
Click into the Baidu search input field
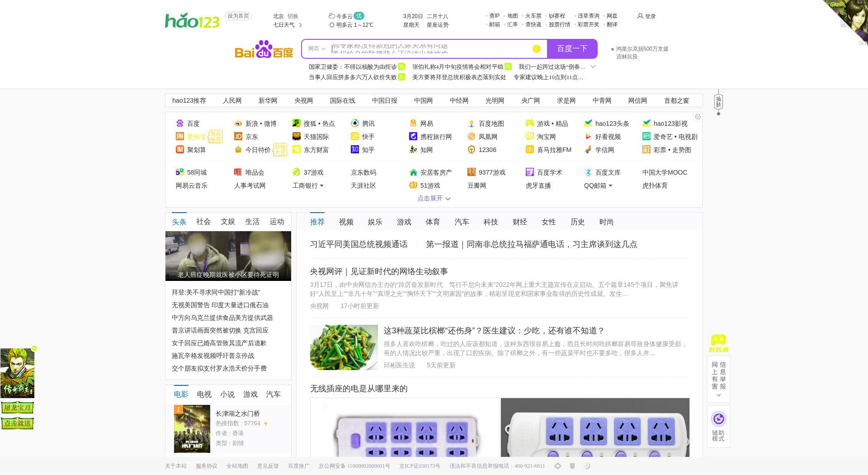click(429, 49)
